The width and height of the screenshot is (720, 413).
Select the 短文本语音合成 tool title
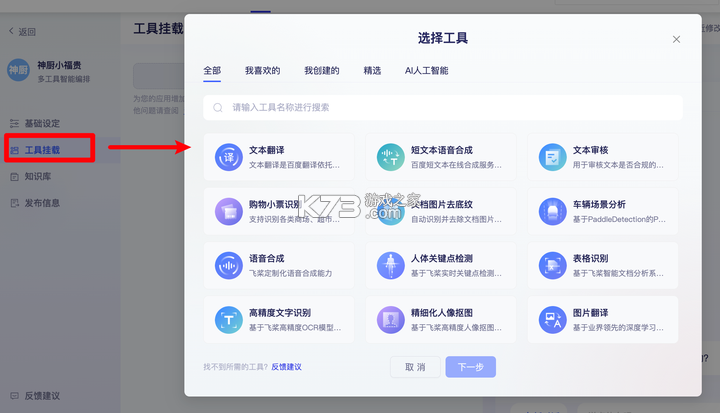[442, 150]
